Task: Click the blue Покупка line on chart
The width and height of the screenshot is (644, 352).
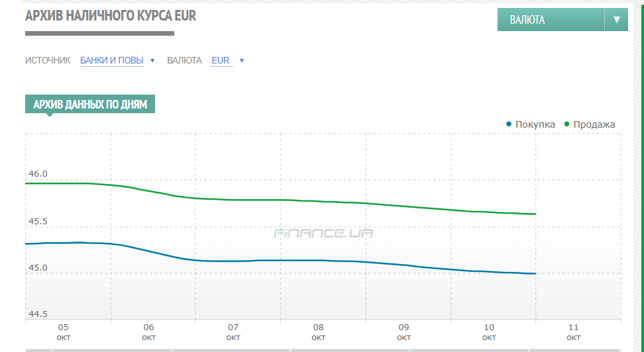Action: 280,260
